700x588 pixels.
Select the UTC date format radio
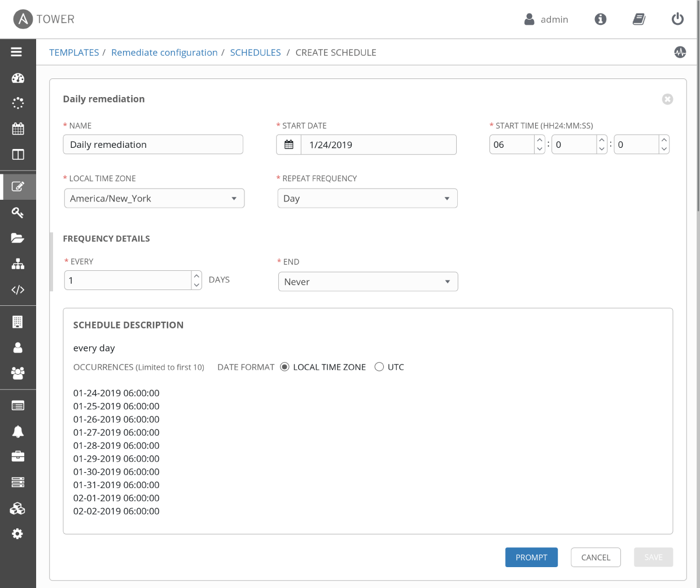coord(379,367)
